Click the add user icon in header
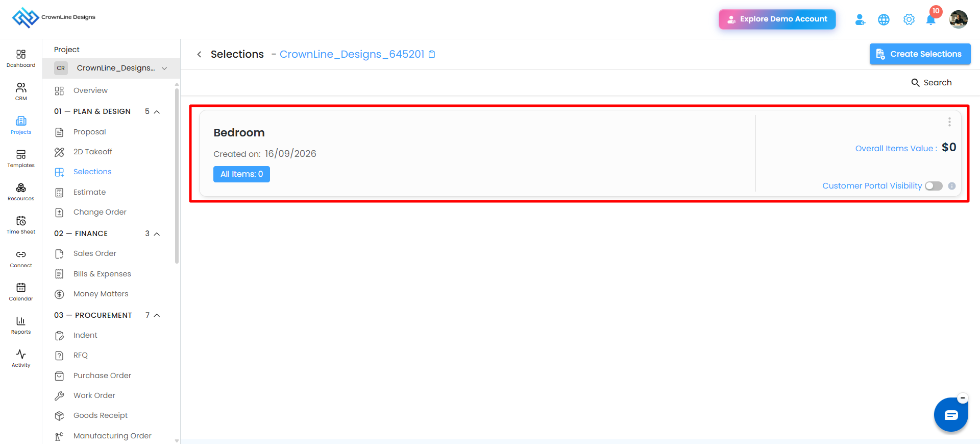The width and height of the screenshot is (980, 444). [x=860, y=19]
